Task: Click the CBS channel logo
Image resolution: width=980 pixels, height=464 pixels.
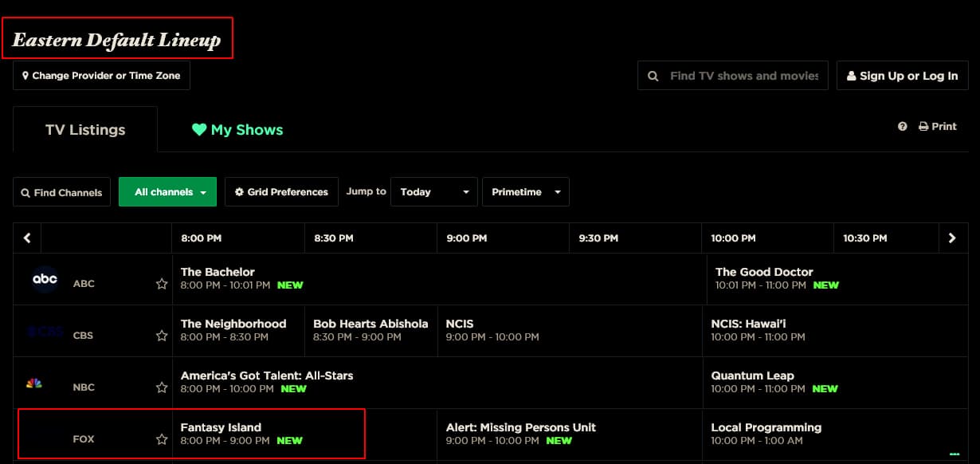Action: (x=45, y=332)
